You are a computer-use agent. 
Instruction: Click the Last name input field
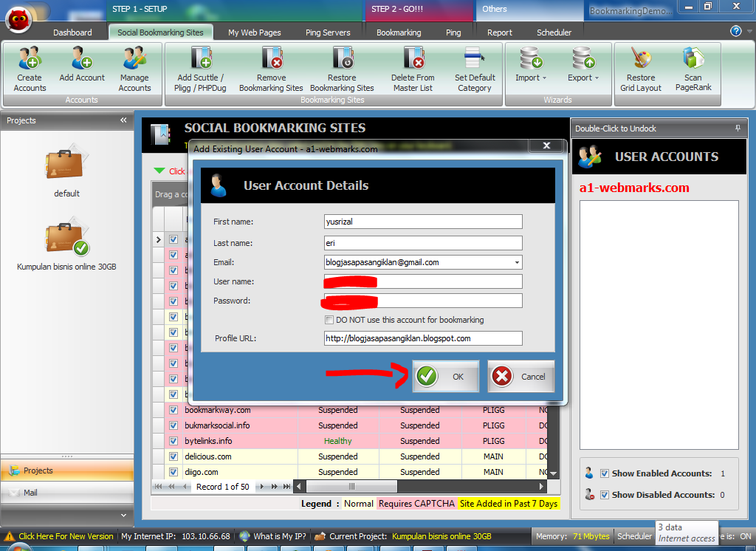point(423,243)
